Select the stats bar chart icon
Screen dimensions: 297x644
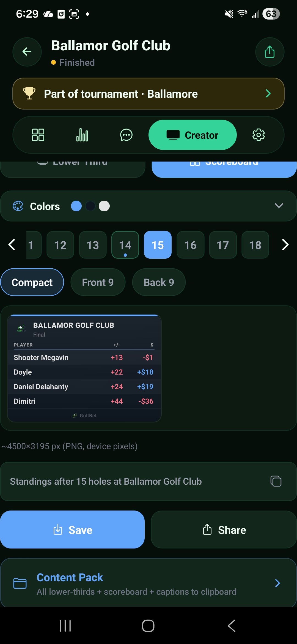click(x=82, y=135)
